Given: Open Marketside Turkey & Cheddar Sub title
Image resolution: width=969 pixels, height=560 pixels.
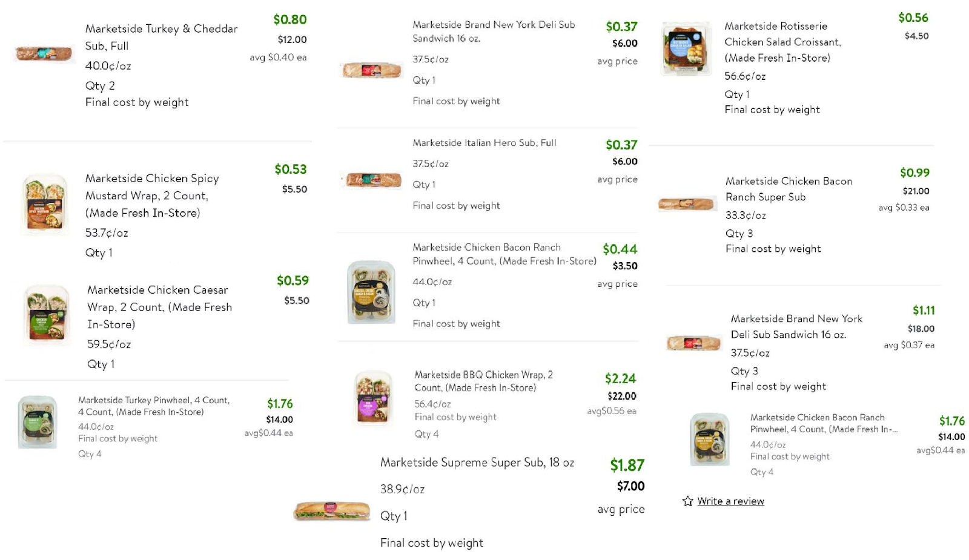Looking at the screenshot, I should tap(161, 37).
